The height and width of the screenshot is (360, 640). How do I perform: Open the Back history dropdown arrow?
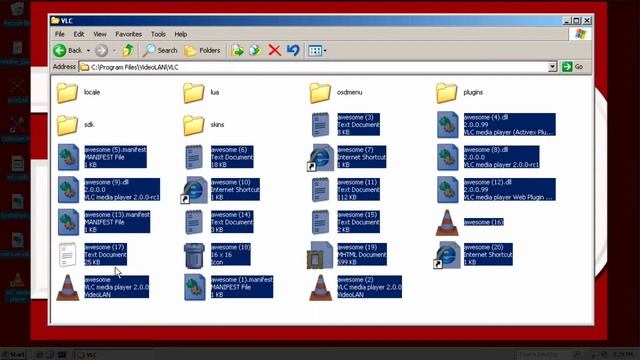pyautogui.click(x=88, y=51)
